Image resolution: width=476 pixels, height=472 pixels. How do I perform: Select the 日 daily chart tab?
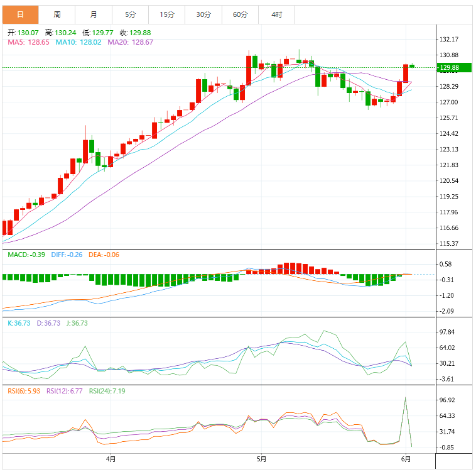coord(20,14)
